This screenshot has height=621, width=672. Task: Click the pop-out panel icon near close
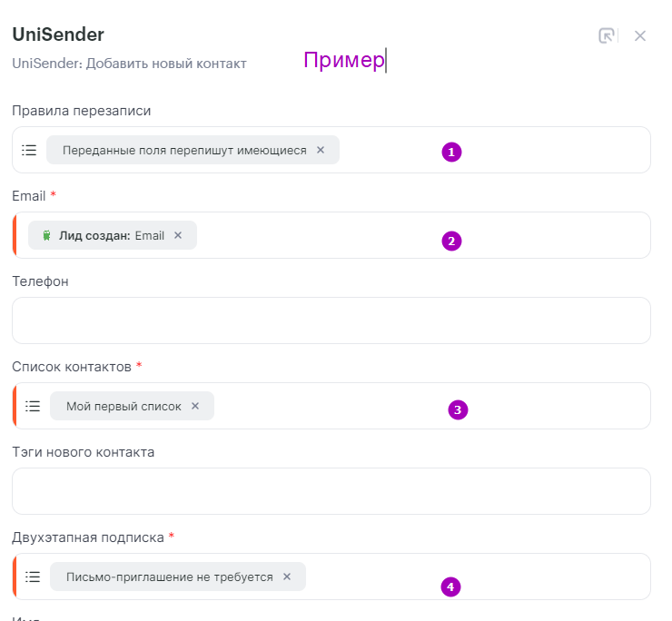tap(606, 35)
